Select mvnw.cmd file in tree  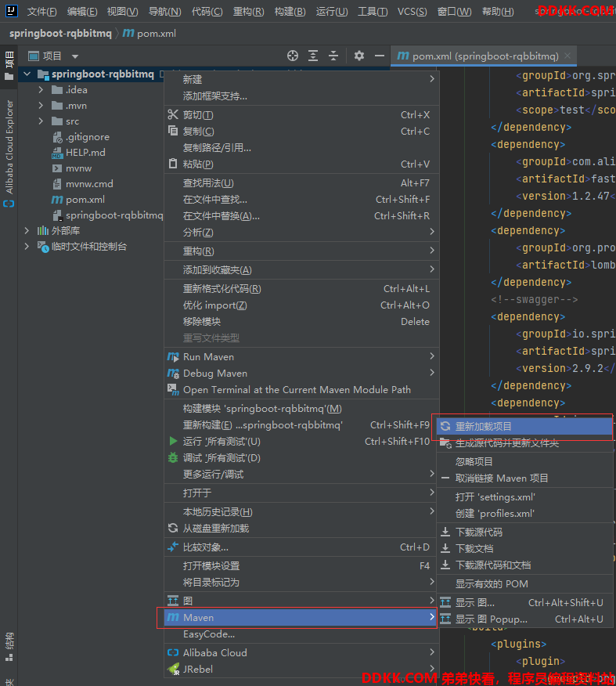[x=89, y=184]
